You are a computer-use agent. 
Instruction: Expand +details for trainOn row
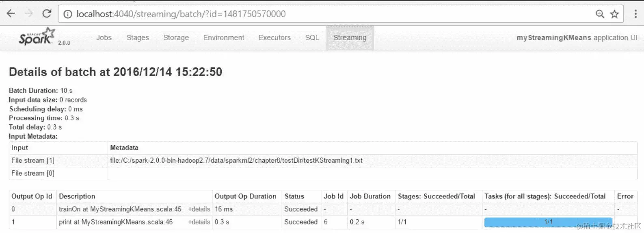pos(199,209)
